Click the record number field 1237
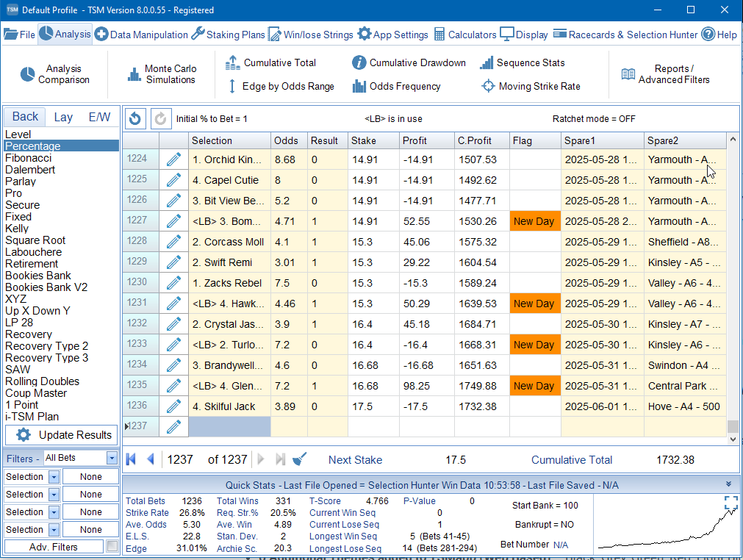The image size is (743, 560). point(180,459)
